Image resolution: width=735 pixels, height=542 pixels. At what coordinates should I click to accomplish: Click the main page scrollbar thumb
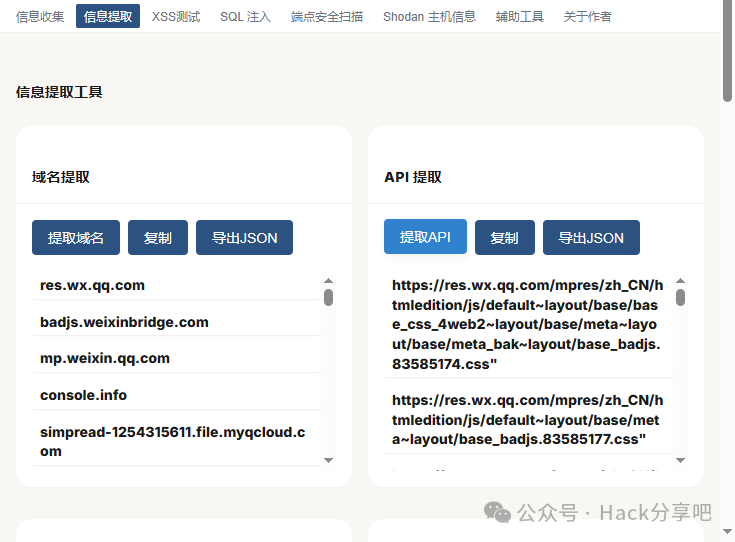728,51
